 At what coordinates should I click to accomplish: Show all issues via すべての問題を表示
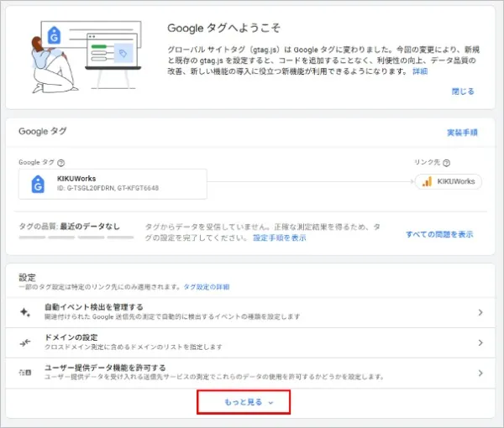(439, 234)
